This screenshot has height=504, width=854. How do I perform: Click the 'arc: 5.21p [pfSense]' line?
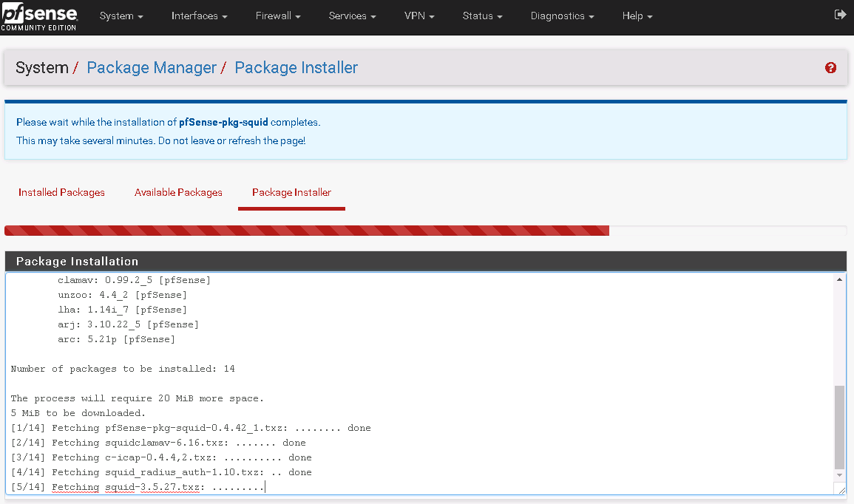click(116, 339)
